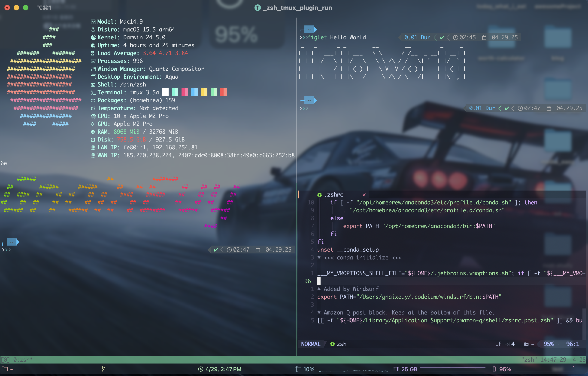
Task: Click the memory icon beside 25 GB
Action: click(396, 369)
